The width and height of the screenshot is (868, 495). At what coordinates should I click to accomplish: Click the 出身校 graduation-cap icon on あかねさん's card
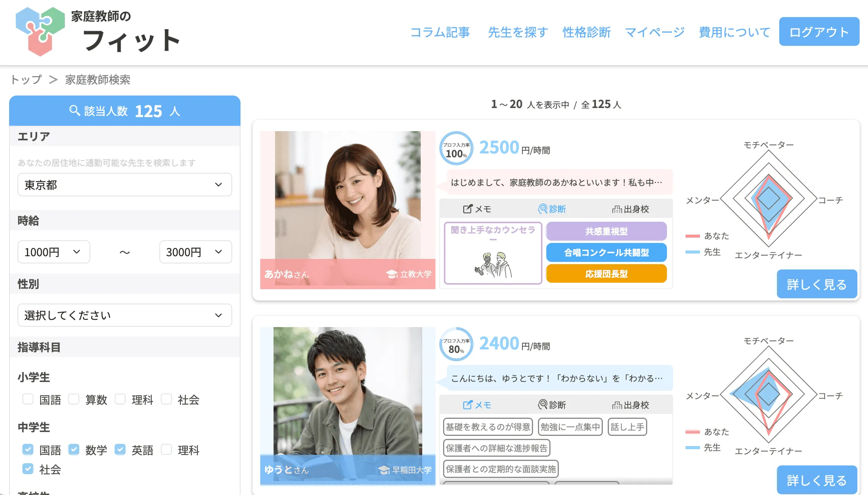(x=617, y=208)
